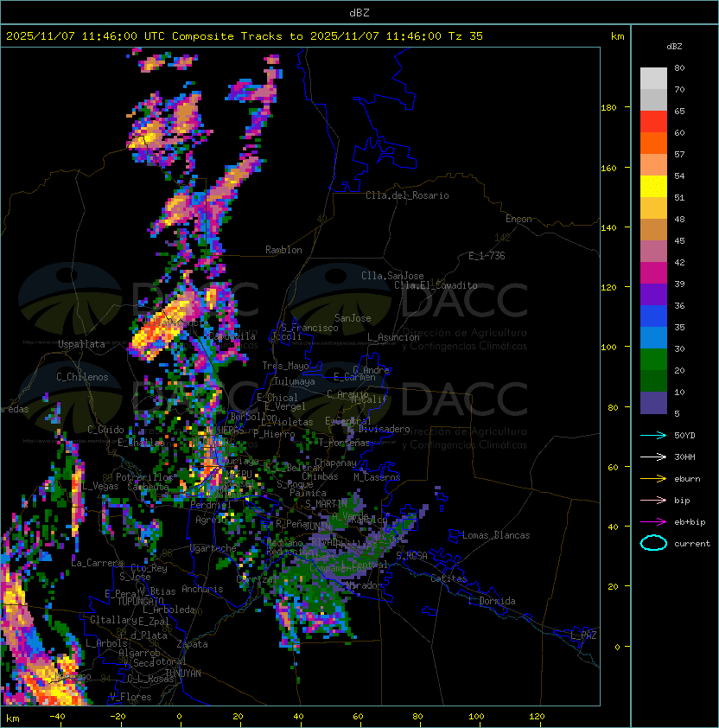719x728 pixels.
Task: Click the Lomas_Blancas map label
Action: click(x=496, y=535)
